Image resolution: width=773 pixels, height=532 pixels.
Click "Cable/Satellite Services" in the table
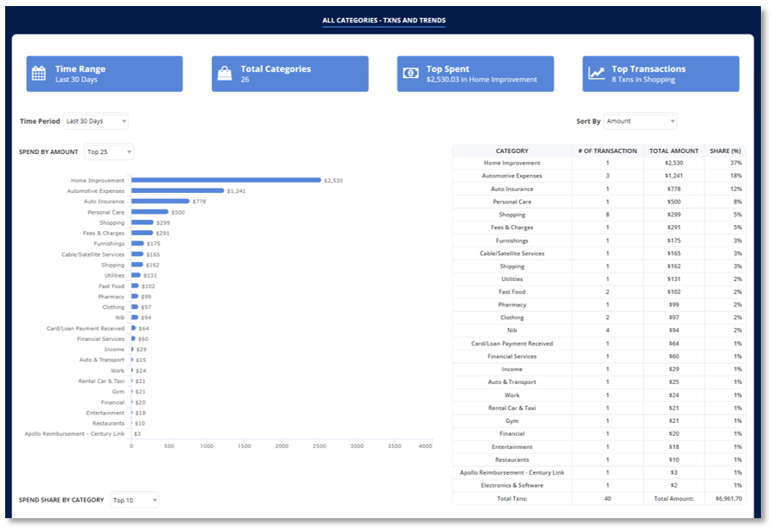point(512,253)
